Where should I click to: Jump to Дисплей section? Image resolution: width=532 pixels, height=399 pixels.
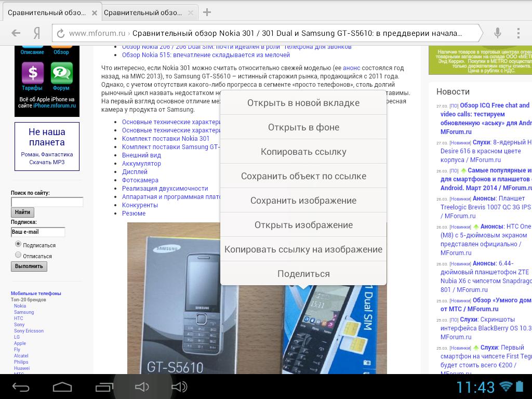(x=135, y=171)
